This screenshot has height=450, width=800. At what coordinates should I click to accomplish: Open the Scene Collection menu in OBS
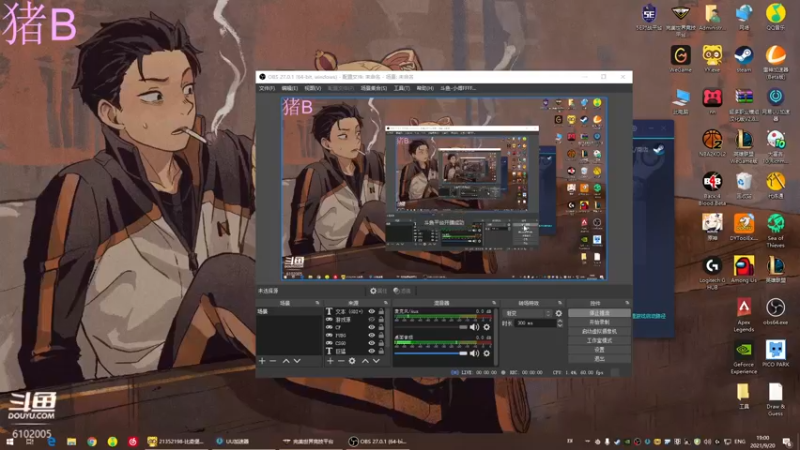coord(373,88)
